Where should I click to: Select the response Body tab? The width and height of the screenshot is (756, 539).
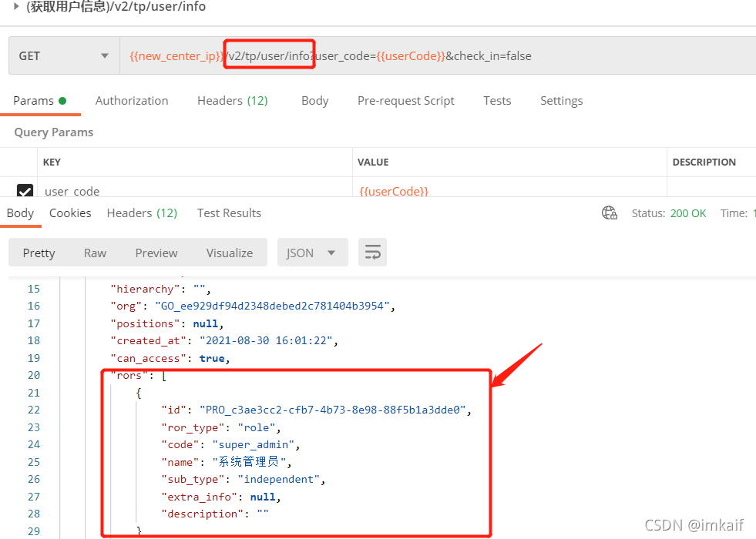pyautogui.click(x=20, y=213)
